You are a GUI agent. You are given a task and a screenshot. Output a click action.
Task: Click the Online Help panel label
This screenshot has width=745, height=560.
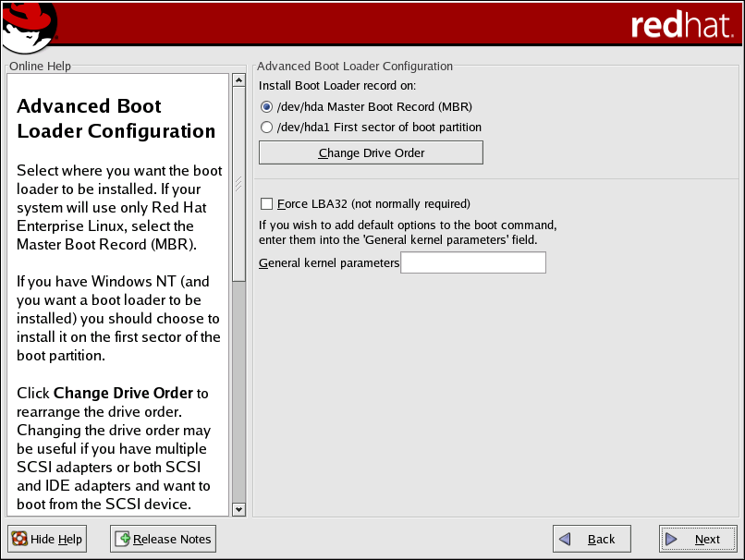40,67
